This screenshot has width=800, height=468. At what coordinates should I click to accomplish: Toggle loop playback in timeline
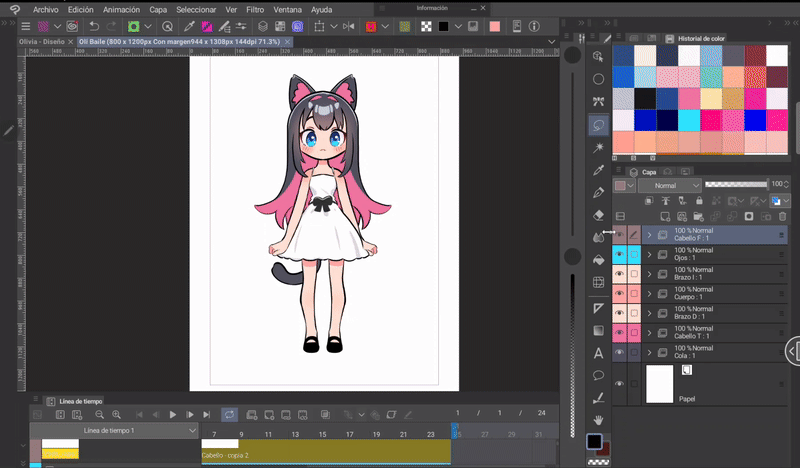pos(229,414)
